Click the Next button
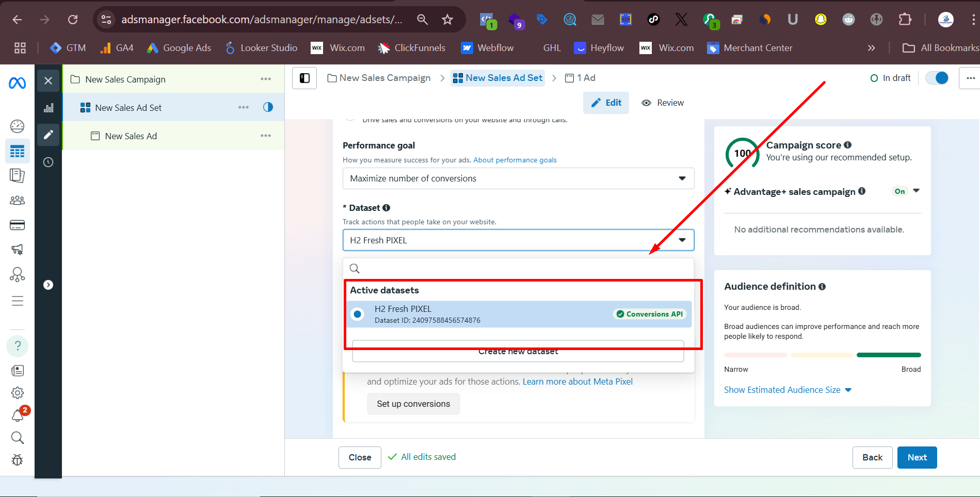The width and height of the screenshot is (980, 497). coord(917,457)
